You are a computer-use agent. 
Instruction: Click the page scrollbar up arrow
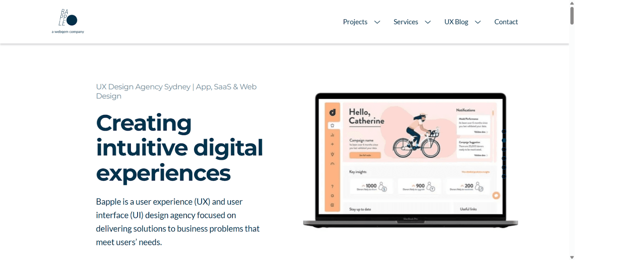point(572,3)
